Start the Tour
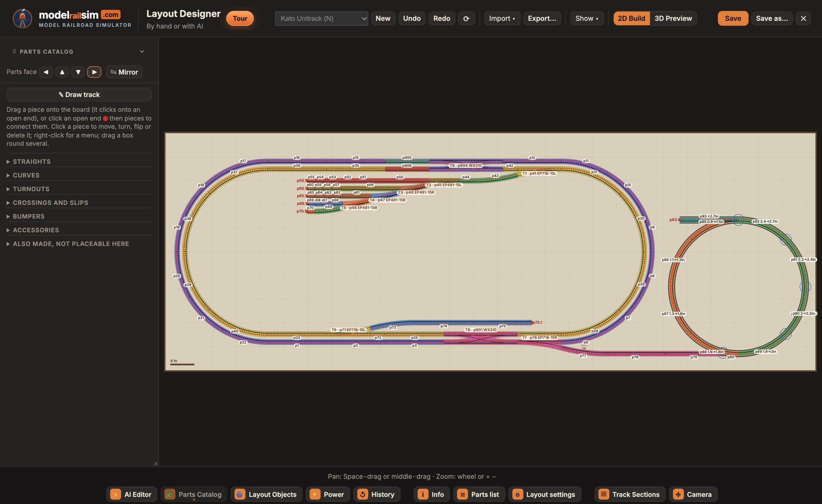This screenshot has height=504, width=822. 240,18
